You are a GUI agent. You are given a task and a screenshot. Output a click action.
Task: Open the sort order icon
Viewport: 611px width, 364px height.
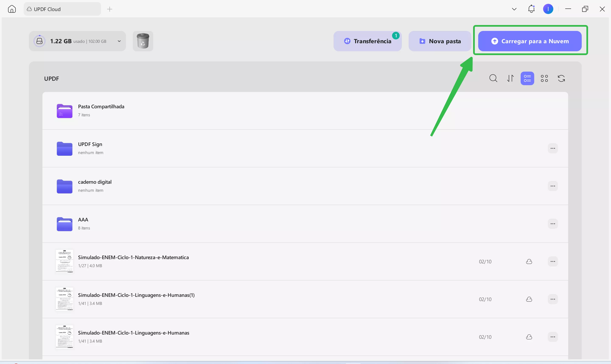510,78
